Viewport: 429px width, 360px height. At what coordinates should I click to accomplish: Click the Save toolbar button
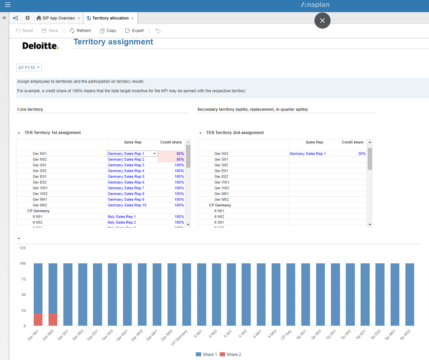pos(50,31)
